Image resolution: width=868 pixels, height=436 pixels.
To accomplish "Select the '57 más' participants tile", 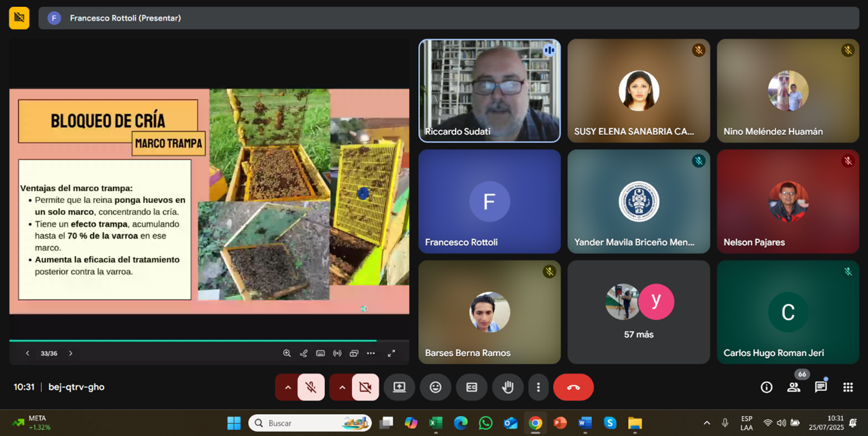I will click(639, 312).
